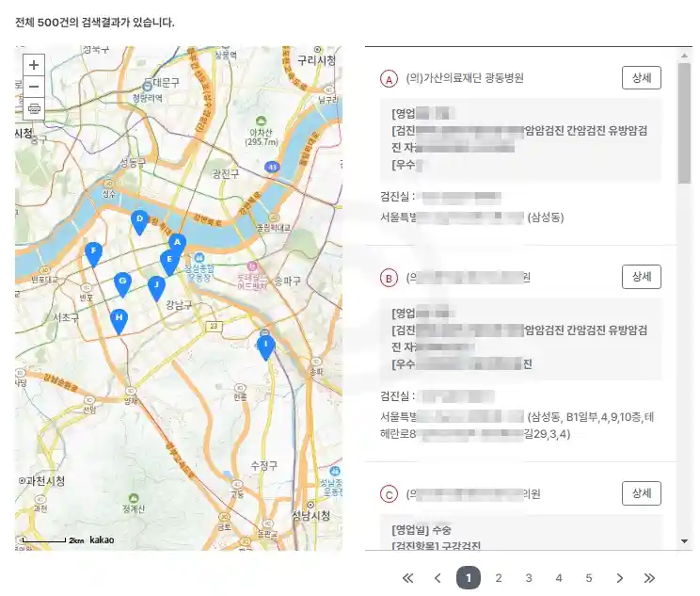This screenshot has height=596, width=700.
Task: Click the results list scrollbar thumb
Action: (684, 122)
